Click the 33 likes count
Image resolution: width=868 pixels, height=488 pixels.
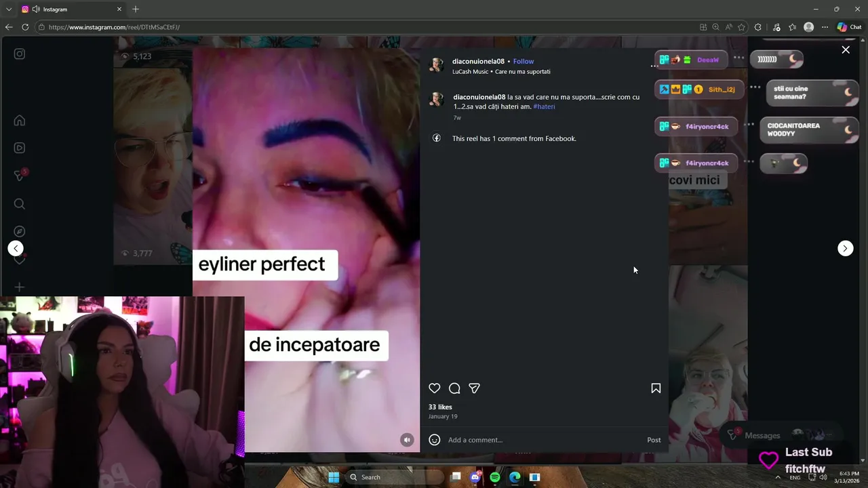click(440, 407)
